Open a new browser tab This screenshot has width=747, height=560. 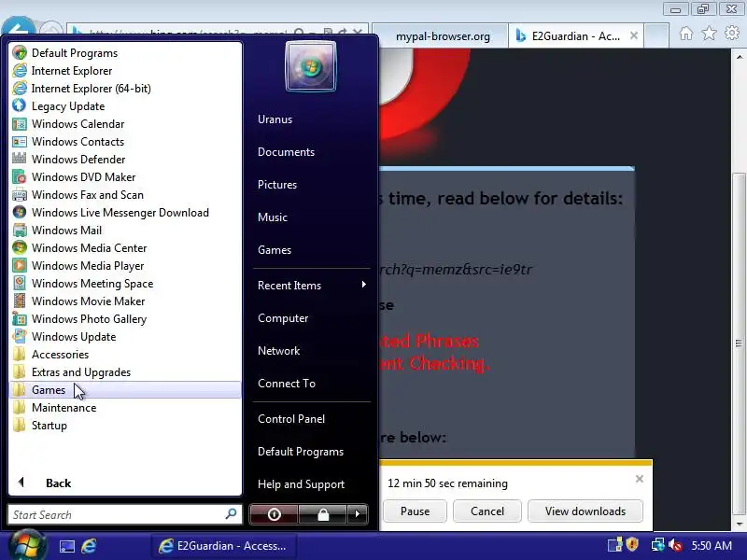pyautogui.click(x=656, y=36)
